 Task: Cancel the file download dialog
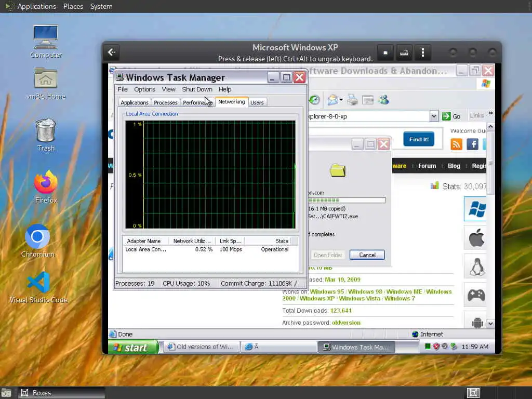click(367, 255)
